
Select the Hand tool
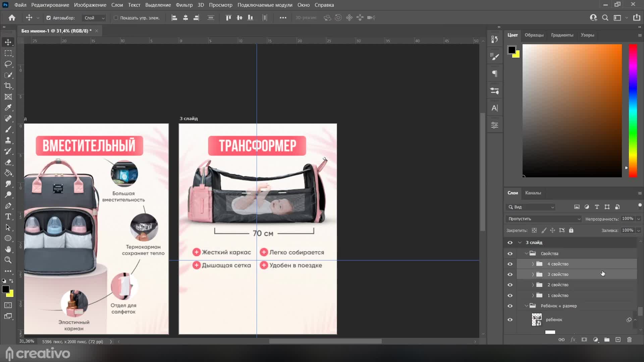click(x=8, y=249)
